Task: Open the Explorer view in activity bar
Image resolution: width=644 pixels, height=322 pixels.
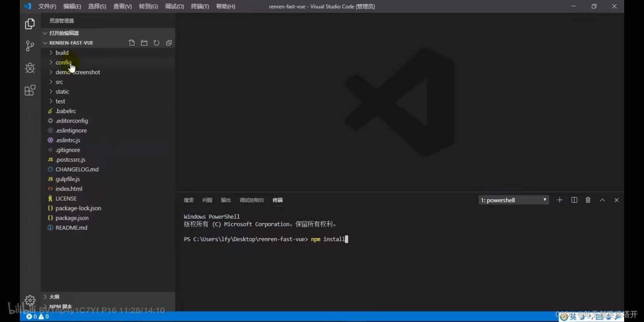Action: coord(30,24)
